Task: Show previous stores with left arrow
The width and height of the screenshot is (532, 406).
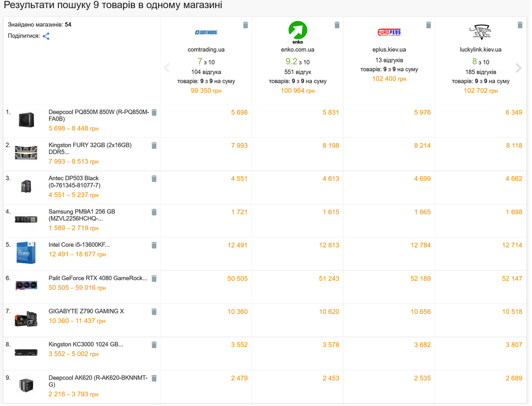Action: pos(167,68)
